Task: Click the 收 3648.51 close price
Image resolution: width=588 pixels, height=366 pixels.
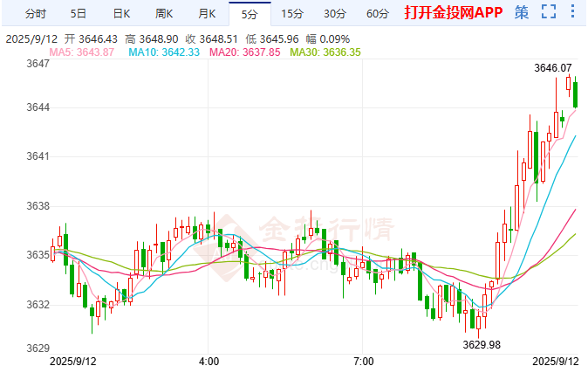Action: click(x=211, y=39)
